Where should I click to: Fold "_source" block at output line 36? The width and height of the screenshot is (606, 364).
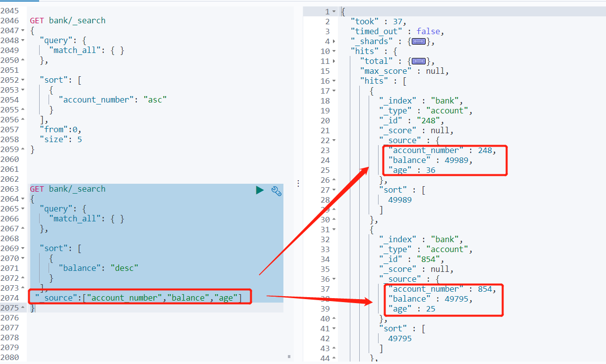tap(334, 279)
